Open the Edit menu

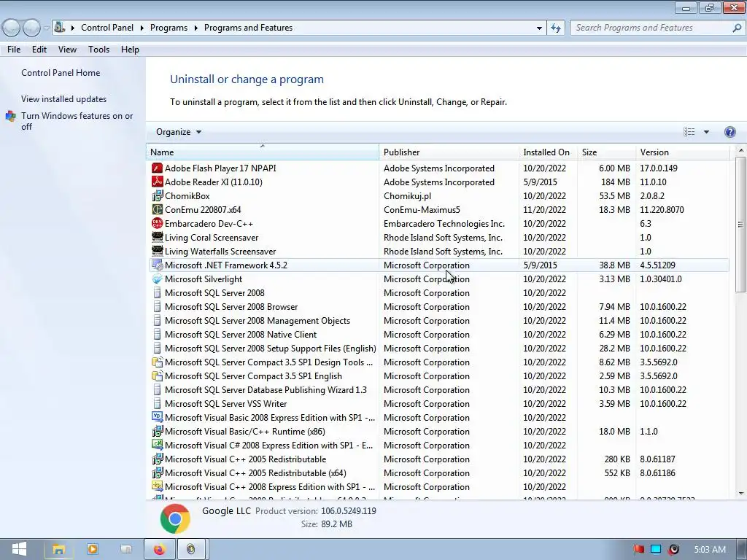39,50
